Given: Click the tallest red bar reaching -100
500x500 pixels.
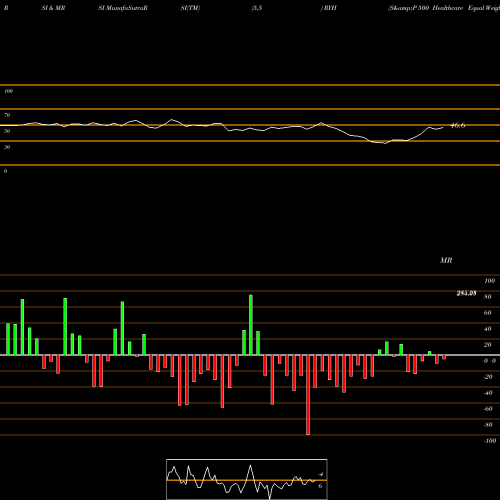Looking at the screenshot, I should (308, 395).
